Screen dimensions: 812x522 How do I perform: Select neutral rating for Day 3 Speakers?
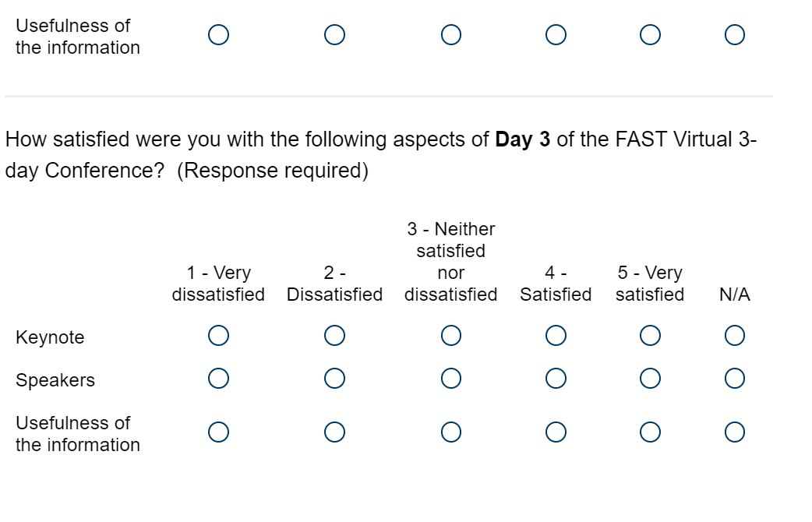[x=450, y=379]
